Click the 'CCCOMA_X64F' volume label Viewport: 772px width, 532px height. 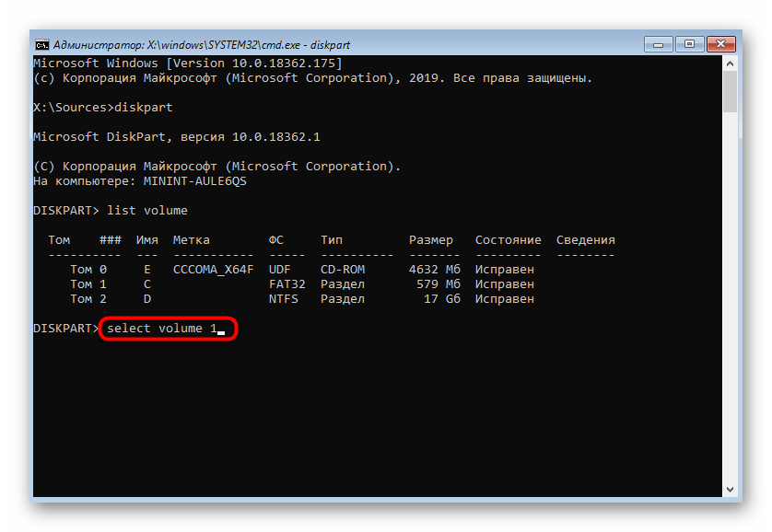[213, 270]
